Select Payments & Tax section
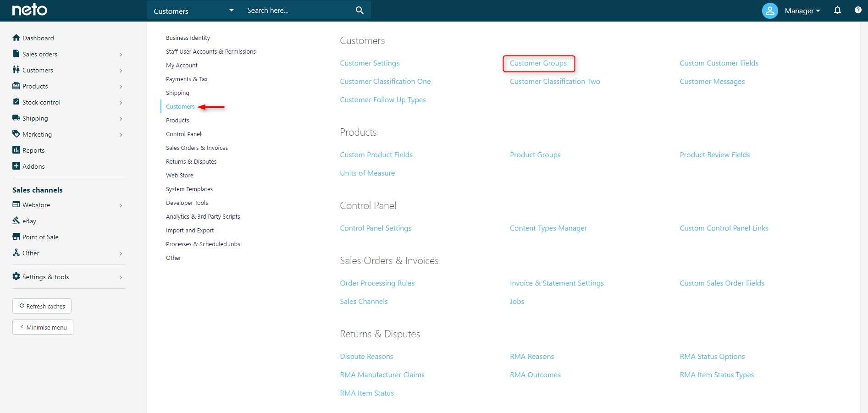The height and width of the screenshot is (413, 868). click(187, 79)
